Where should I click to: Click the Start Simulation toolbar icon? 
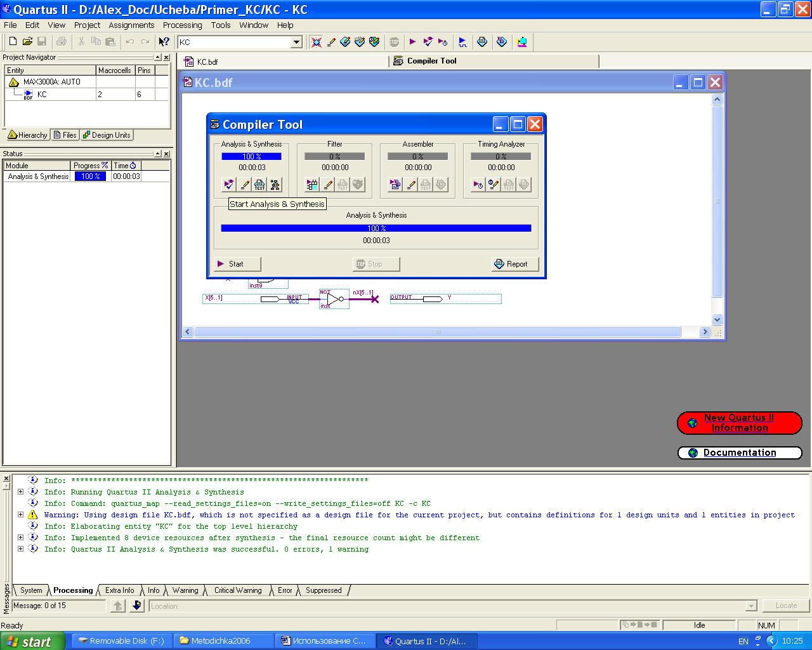point(462,42)
